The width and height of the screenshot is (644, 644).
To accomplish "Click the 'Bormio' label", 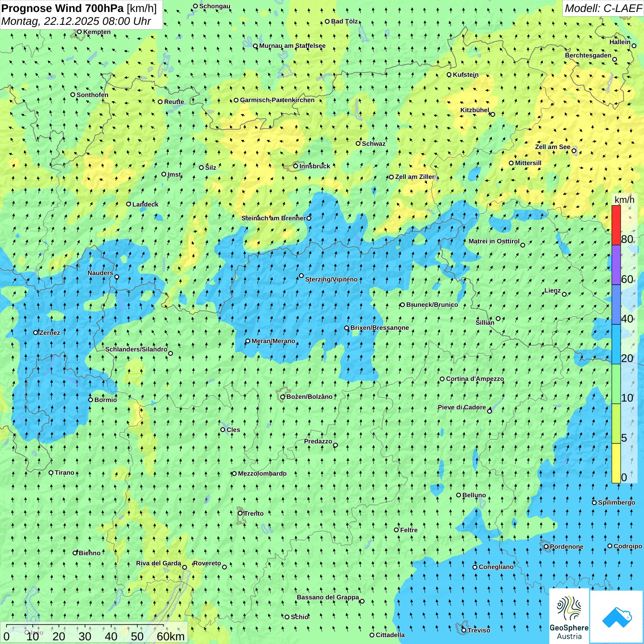I will 105,400.
